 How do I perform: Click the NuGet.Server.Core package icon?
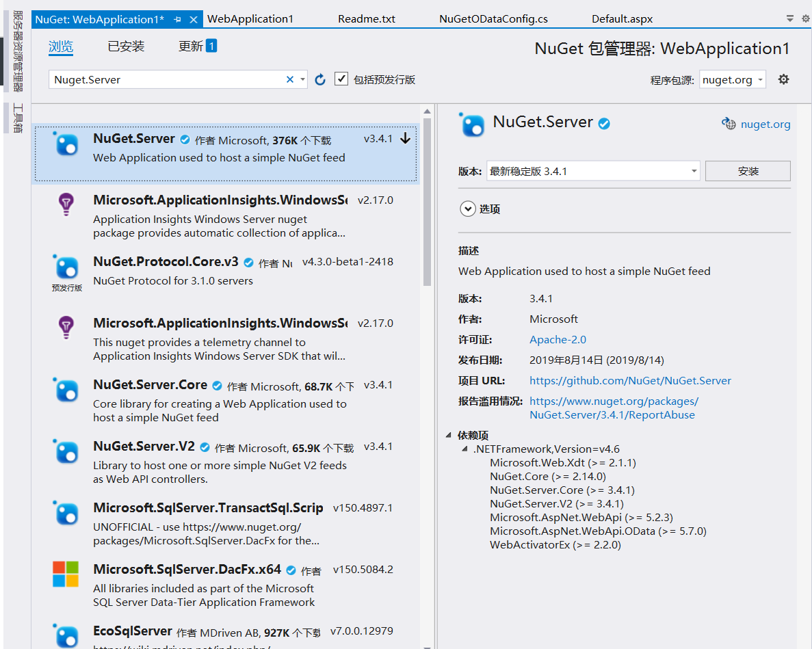[66, 390]
